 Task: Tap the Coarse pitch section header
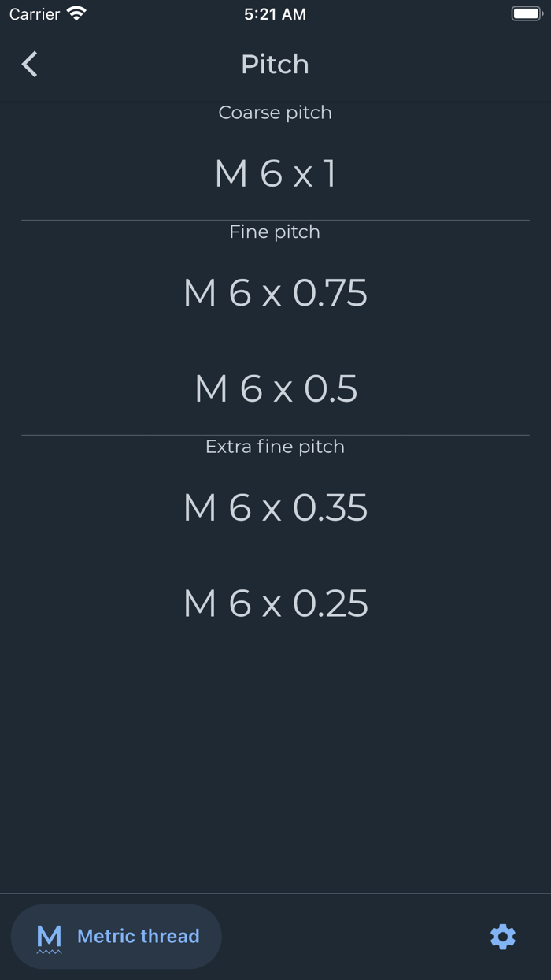(x=275, y=112)
